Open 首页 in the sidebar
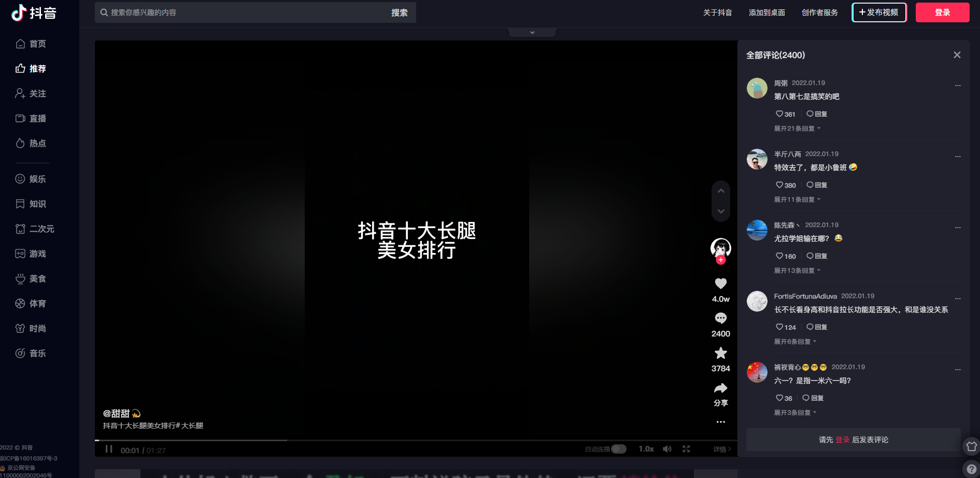980x478 pixels. tap(31, 44)
